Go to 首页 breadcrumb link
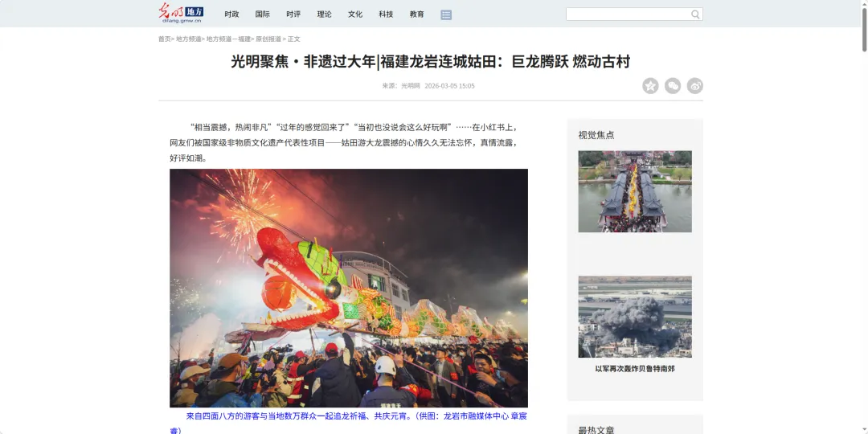 click(165, 39)
